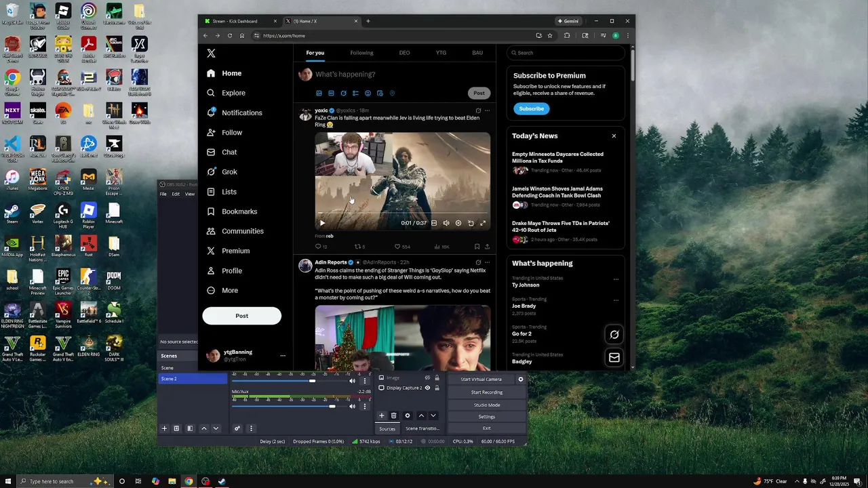The image size is (868, 488).
Task: Open Scene Transitions tab in OBS
Action: pyautogui.click(x=422, y=428)
